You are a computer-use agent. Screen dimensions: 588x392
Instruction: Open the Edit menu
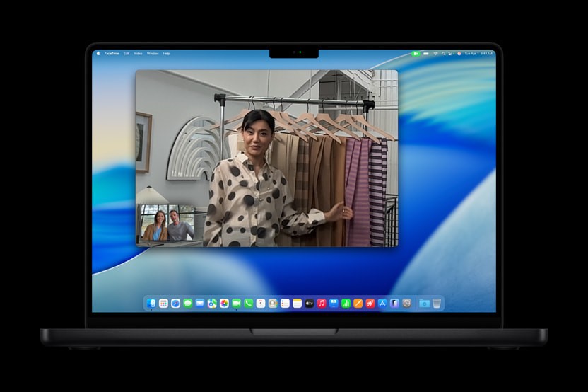click(x=127, y=54)
